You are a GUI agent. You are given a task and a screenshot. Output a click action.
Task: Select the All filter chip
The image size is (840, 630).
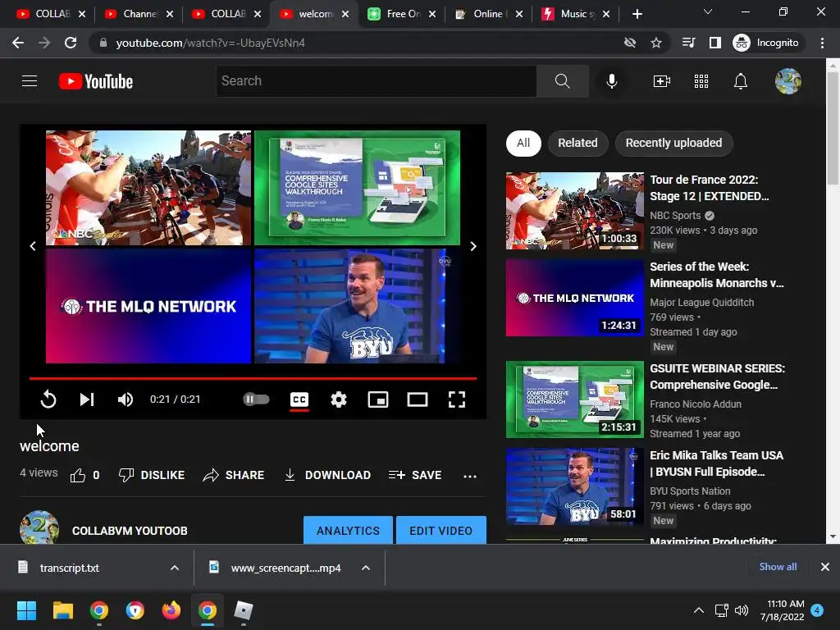tap(523, 143)
